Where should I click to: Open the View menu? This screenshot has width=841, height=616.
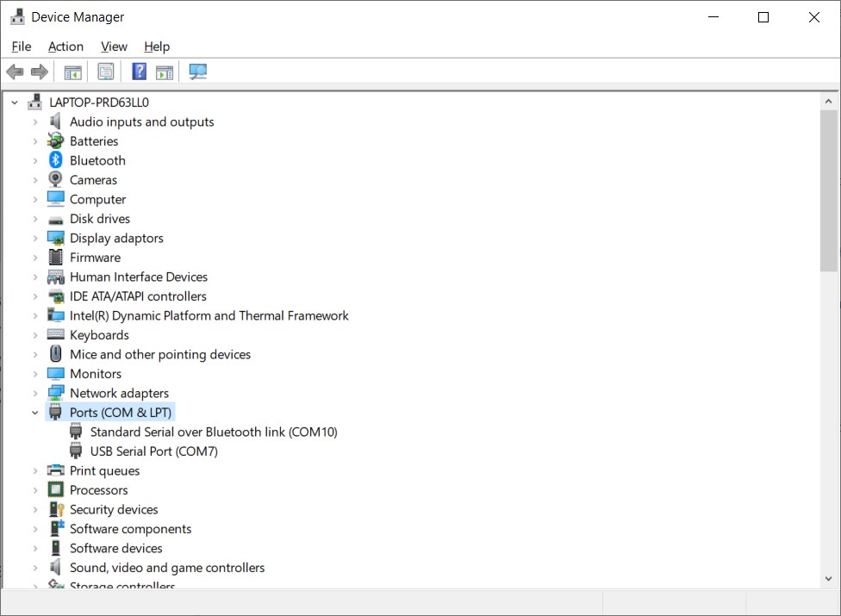[x=114, y=47]
